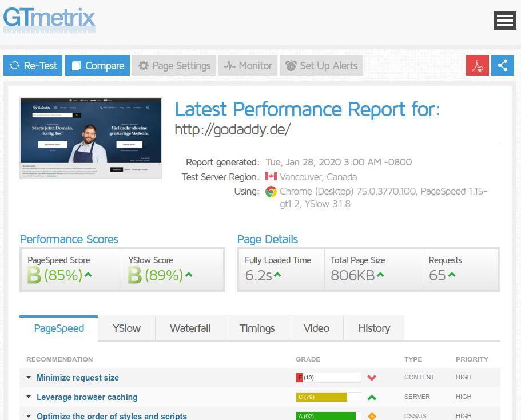Open the godaddy.de URL link
Viewport: 521px width, 420px height.
[233, 129]
